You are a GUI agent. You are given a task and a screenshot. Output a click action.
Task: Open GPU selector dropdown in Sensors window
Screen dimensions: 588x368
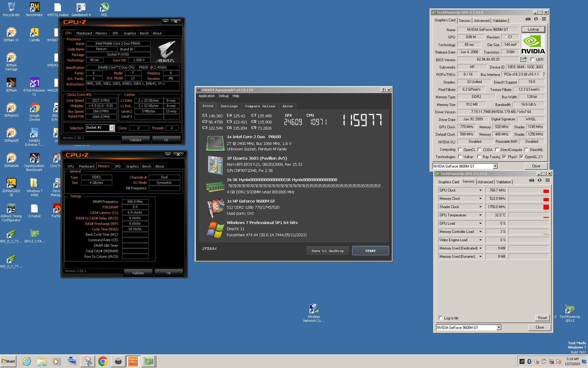[499, 327]
